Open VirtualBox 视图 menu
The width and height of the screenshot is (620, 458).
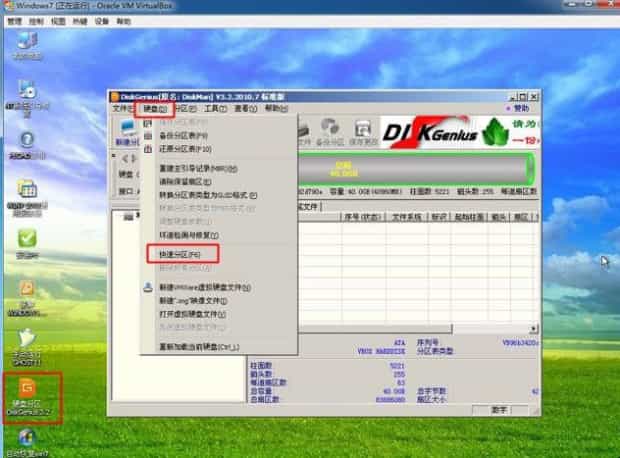click(58, 21)
